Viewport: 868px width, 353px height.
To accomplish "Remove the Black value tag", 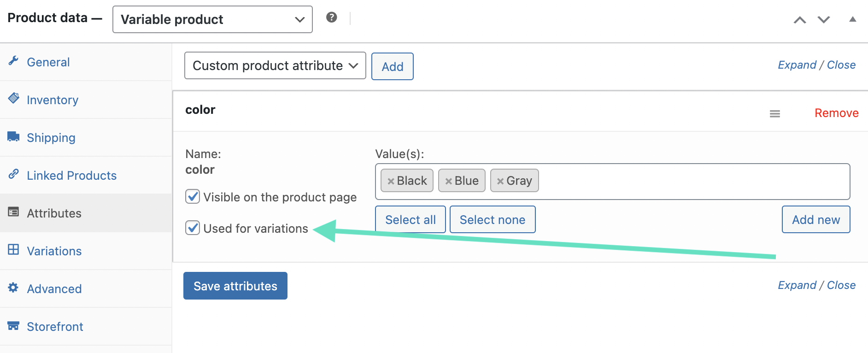I will coord(391,181).
